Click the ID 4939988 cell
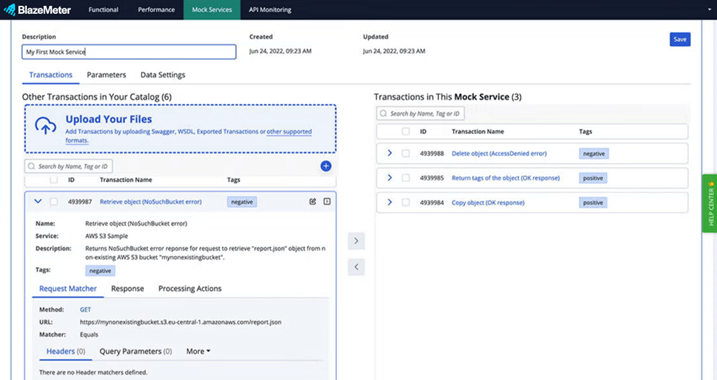The image size is (717, 380). pyautogui.click(x=432, y=154)
